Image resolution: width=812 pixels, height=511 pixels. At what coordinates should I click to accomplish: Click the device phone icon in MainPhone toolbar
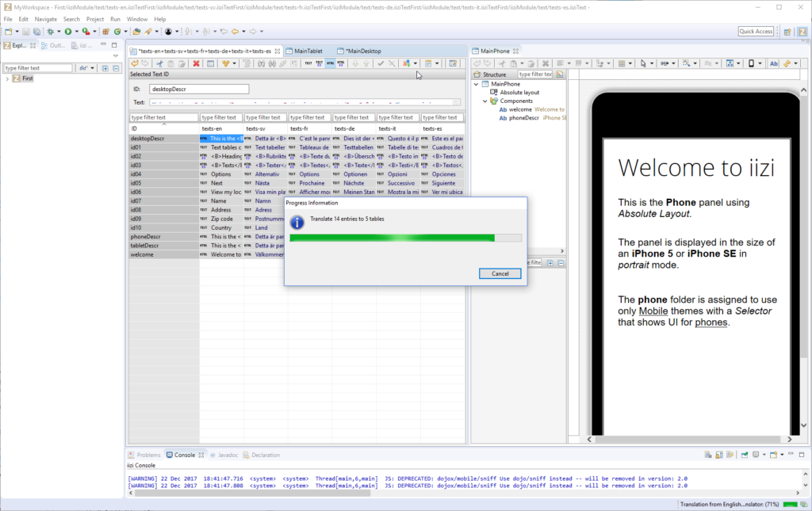(x=750, y=63)
